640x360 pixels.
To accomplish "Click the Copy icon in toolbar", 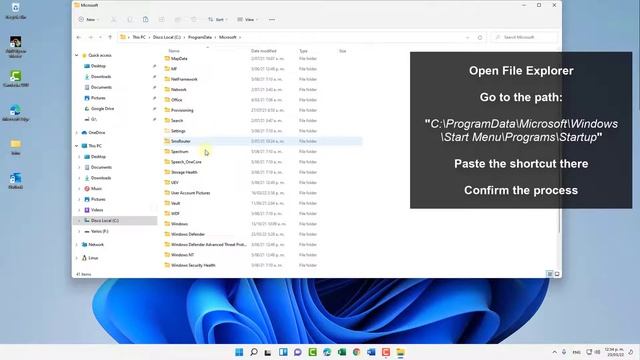I will (130, 20).
